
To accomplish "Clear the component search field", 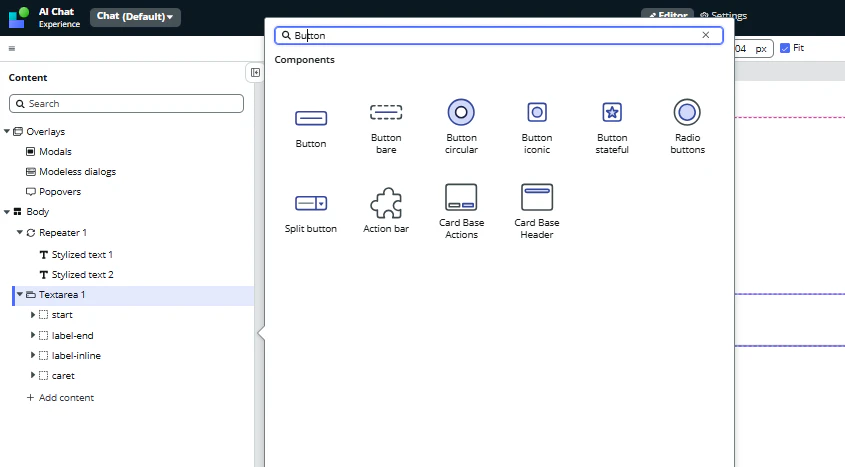I will point(705,35).
